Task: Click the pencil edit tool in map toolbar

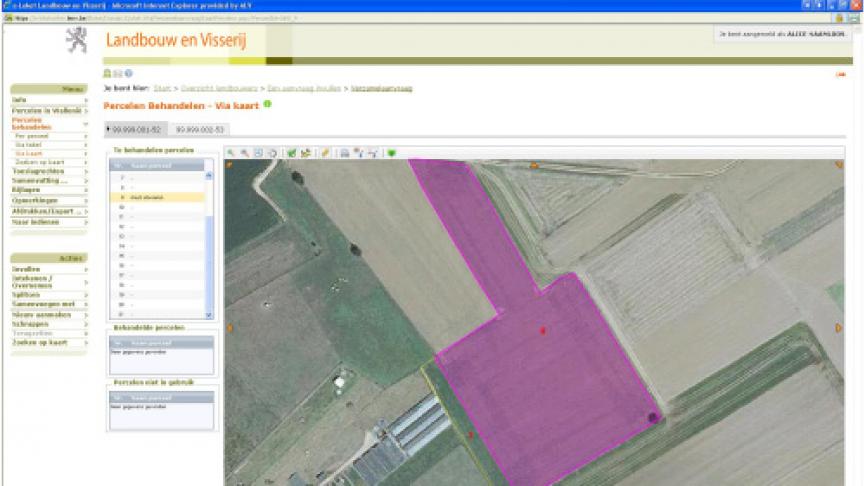Action: 326,153
